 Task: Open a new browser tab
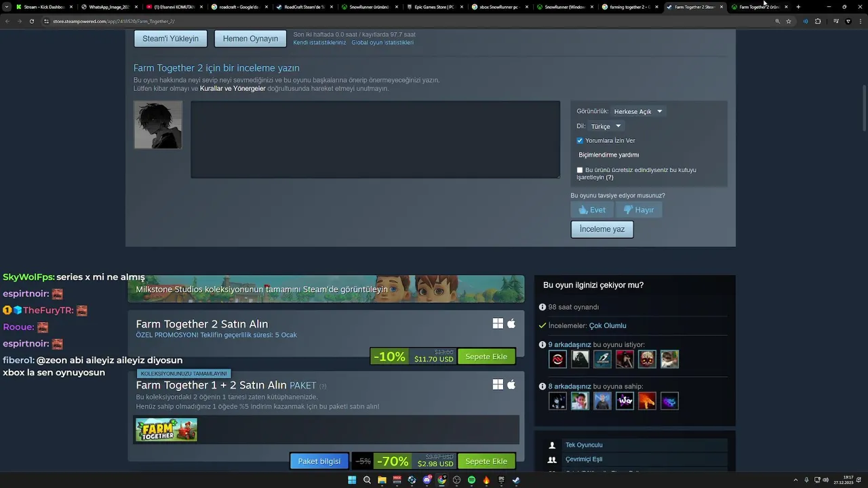(798, 7)
